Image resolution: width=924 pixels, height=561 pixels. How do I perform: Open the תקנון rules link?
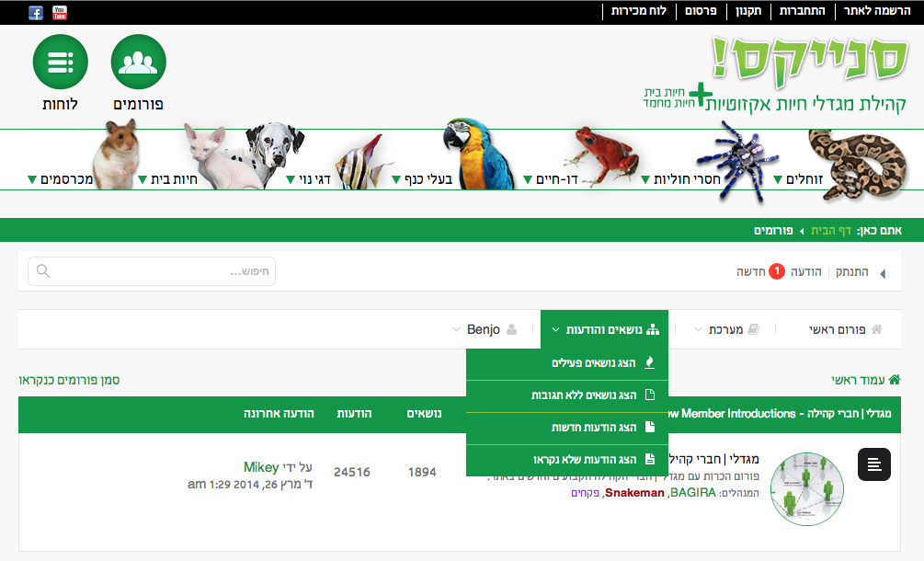coord(748,11)
